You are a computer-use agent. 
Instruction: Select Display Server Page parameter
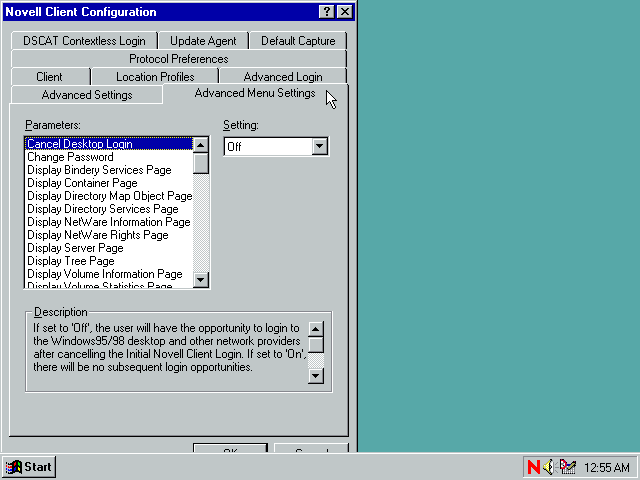click(75, 248)
